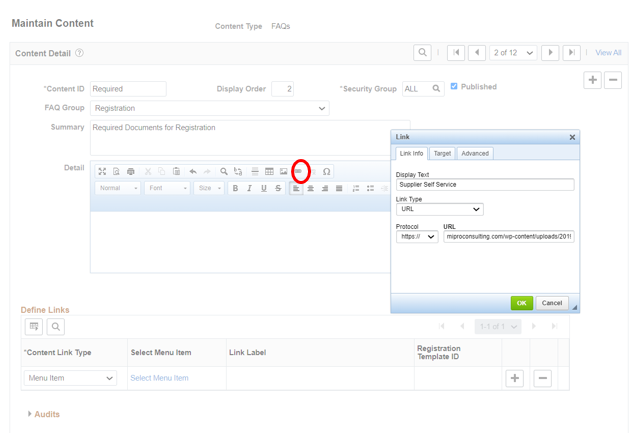Click the Define Links grid personalize icon

click(34, 326)
